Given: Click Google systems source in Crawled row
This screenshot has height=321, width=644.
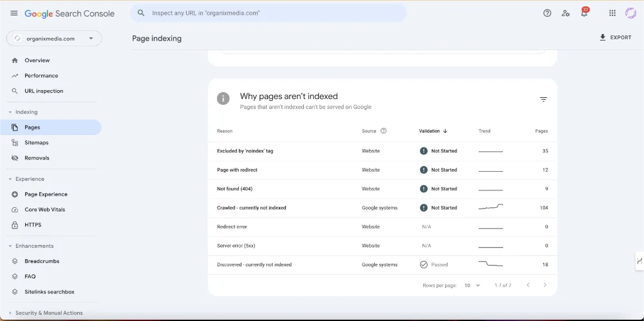Looking at the screenshot, I should (379, 208).
